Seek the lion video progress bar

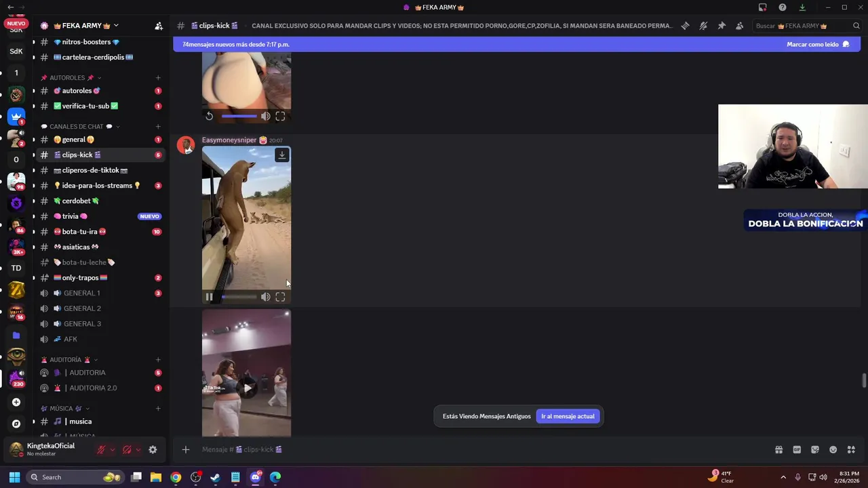[239, 297]
